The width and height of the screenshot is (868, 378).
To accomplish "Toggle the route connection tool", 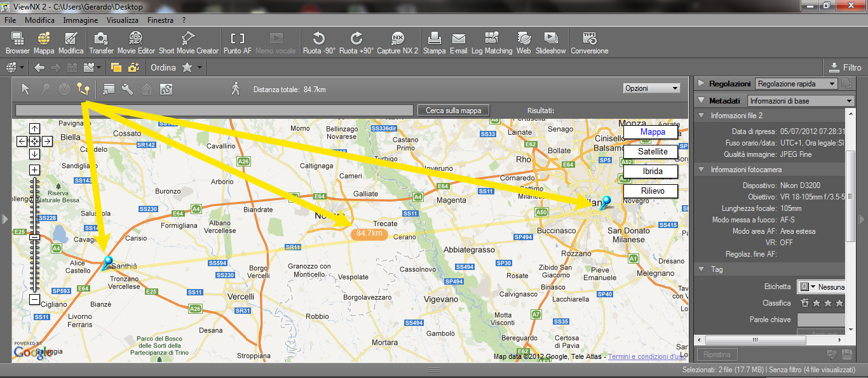I will [83, 89].
